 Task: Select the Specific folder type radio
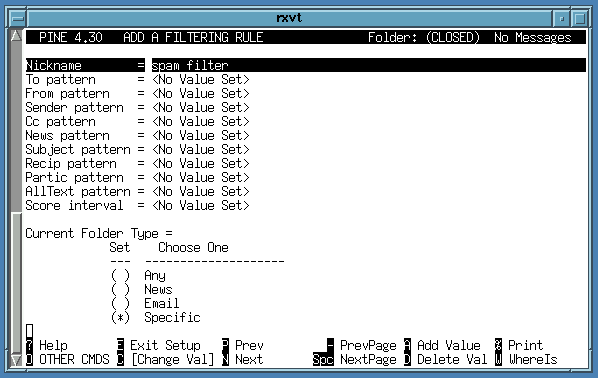pyautogui.click(x=120, y=317)
